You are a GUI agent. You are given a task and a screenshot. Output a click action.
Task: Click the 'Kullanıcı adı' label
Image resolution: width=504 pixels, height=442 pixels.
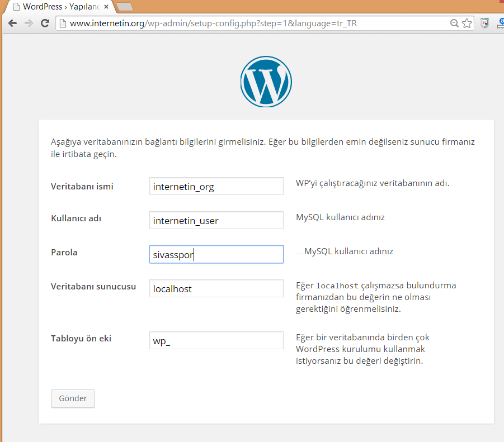(76, 218)
